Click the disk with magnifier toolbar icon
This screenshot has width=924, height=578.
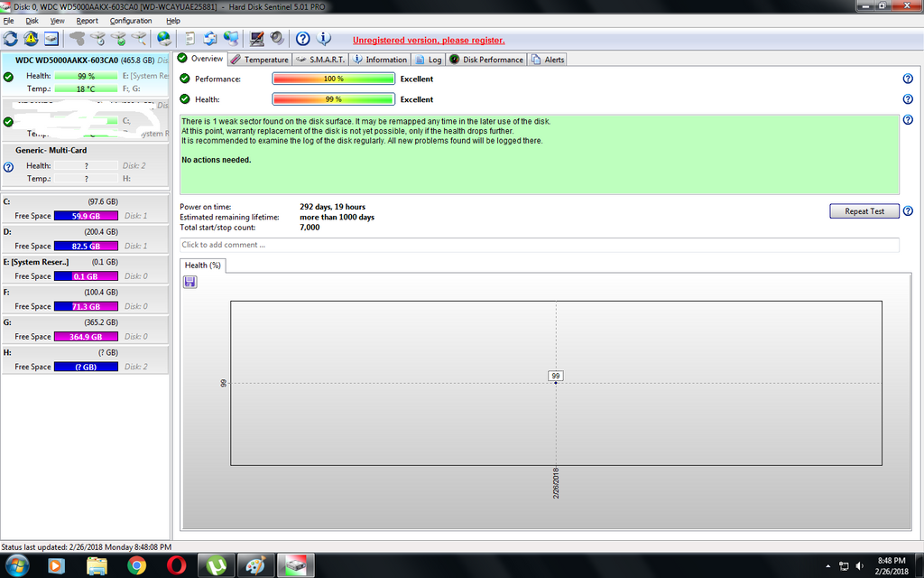pos(139,39)
